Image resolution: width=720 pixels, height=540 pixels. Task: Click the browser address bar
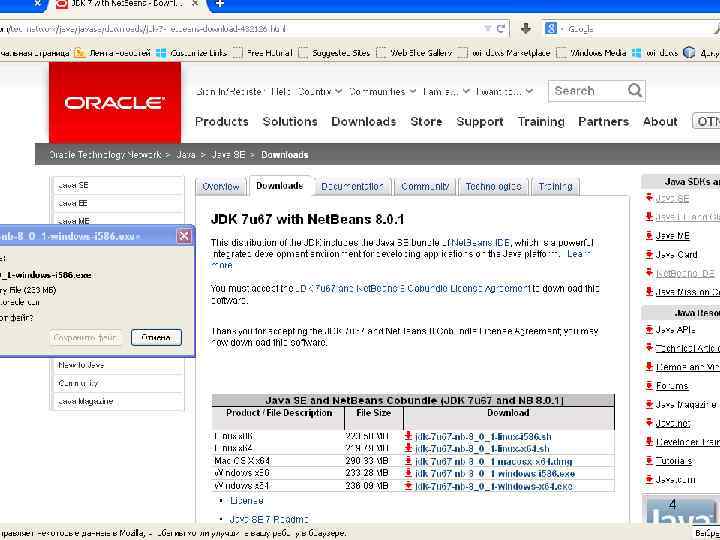[239, 29]
